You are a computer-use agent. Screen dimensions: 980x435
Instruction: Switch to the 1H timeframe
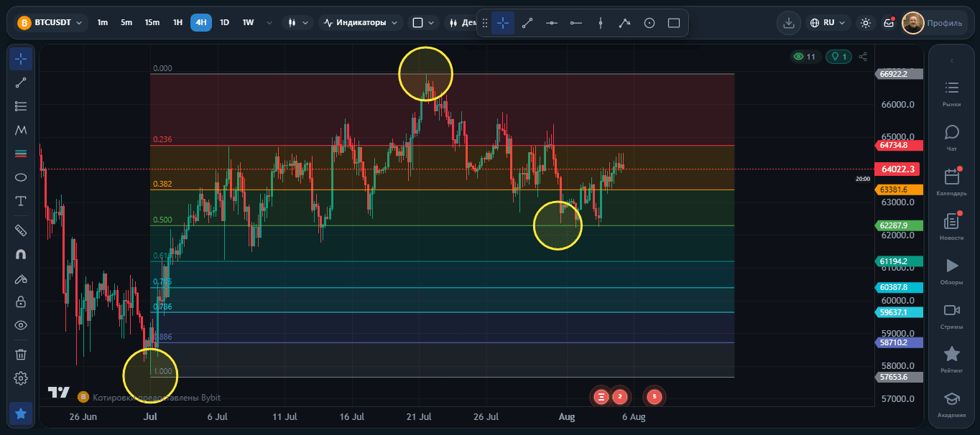coord(177,23)
